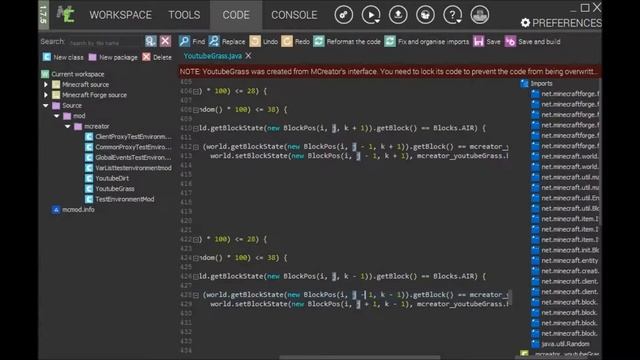Click the search magnifier icon
The image size is (640, 360).
(151, 41)
